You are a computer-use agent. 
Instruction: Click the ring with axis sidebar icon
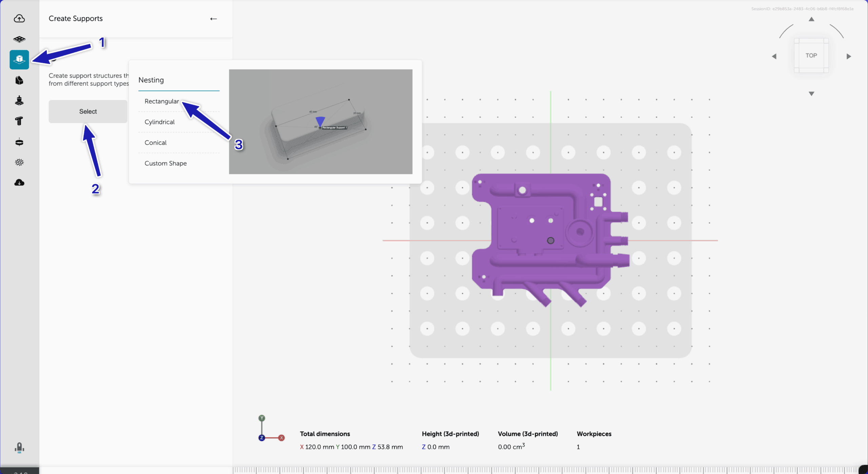(19, 142)
